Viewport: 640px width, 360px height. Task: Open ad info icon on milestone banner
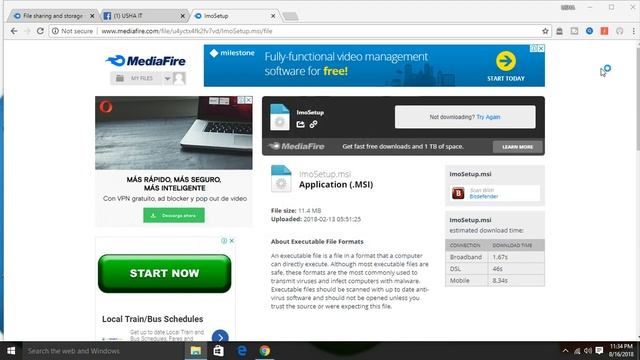point(533,48)
